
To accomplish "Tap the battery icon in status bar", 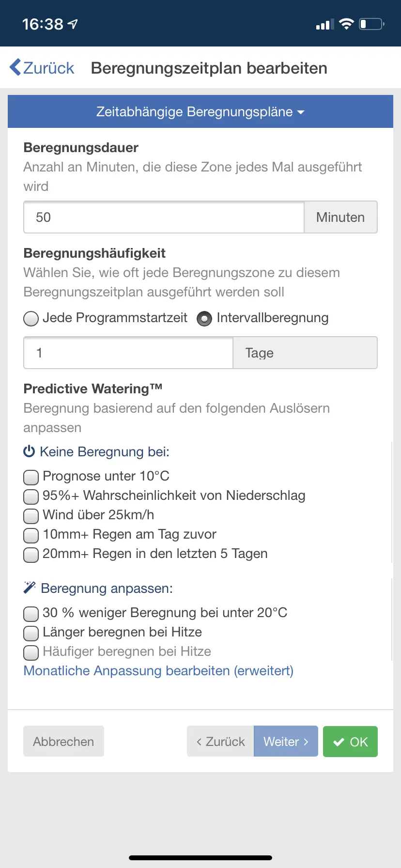I will pyautogui.click(x=371, y=24).
